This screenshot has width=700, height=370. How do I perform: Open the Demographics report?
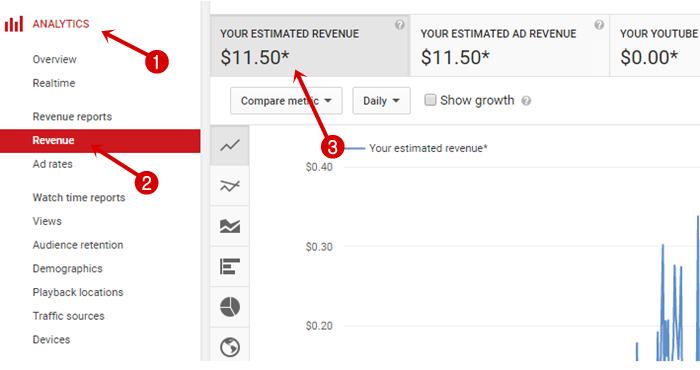[67, 269]
